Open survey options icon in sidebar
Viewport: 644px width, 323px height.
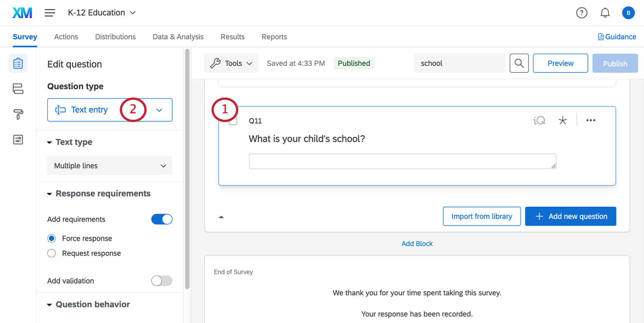[x=18, y=140]
